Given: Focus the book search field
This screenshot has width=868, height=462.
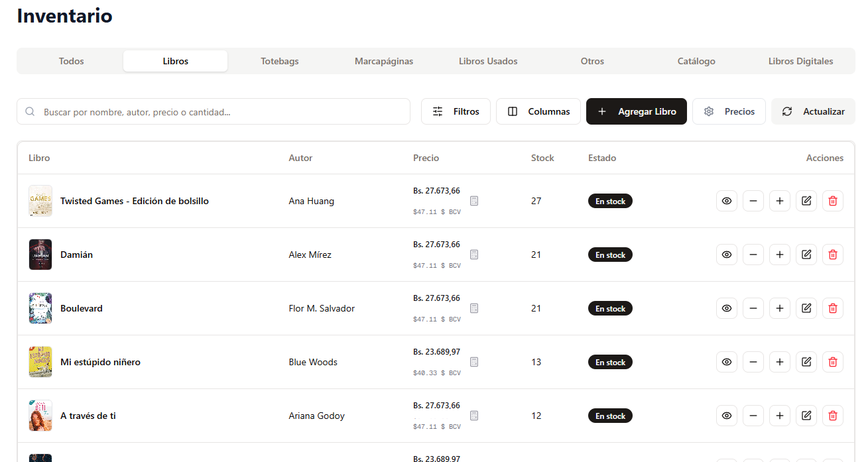Looking at the screenshot, I should (214, 111).
